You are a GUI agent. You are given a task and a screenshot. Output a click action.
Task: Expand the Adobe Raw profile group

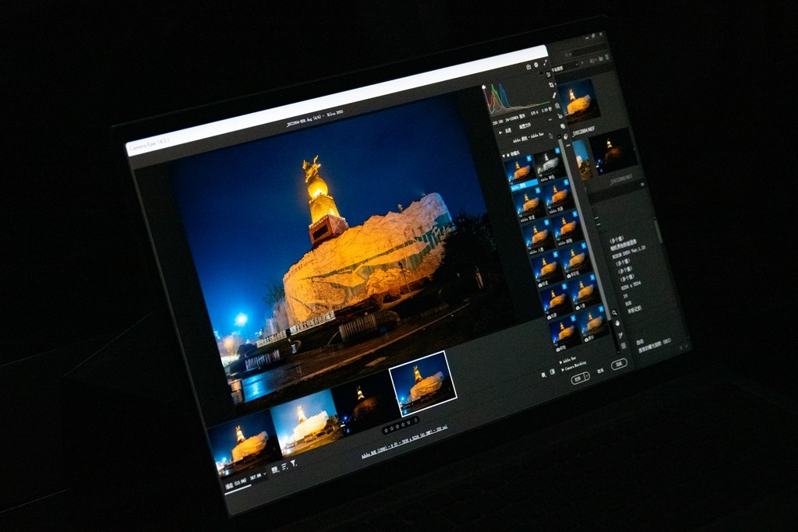[x=561, y=362]
